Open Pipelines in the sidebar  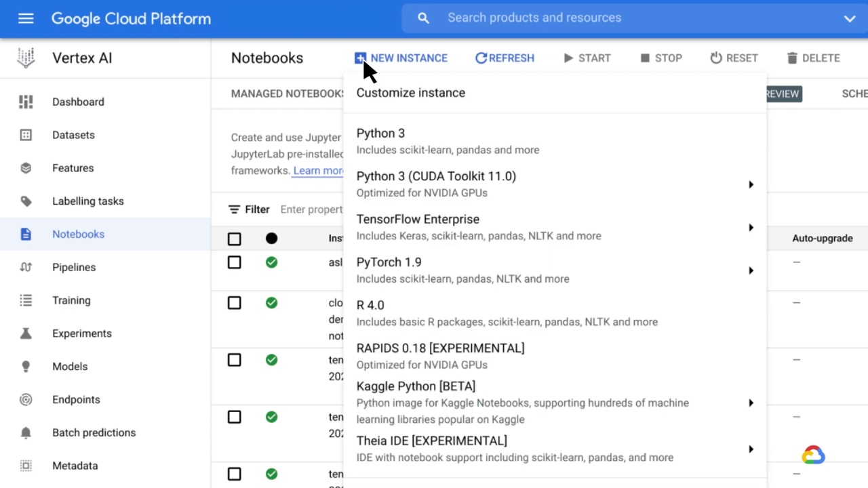[74, 267]
